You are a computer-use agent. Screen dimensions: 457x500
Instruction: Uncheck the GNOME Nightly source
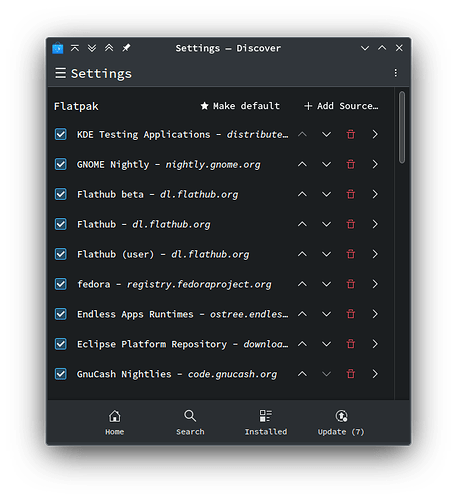coord(61,164)
